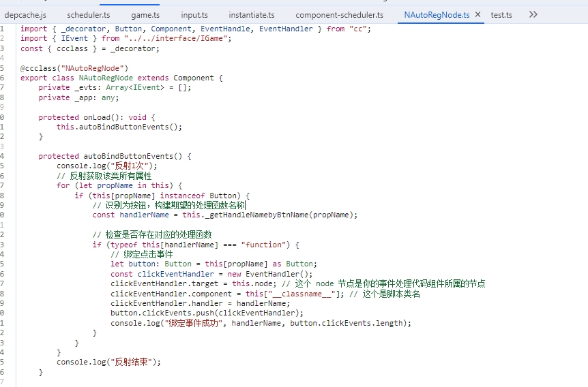The height and width of the screenshot is (387, 588).
Task: Click the "EventHandler" import name
Action: [286, 29]
